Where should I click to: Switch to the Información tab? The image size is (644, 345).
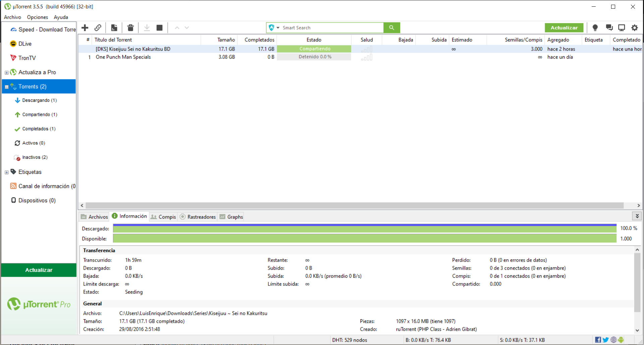pyautogui.click(x=129, y=216)
